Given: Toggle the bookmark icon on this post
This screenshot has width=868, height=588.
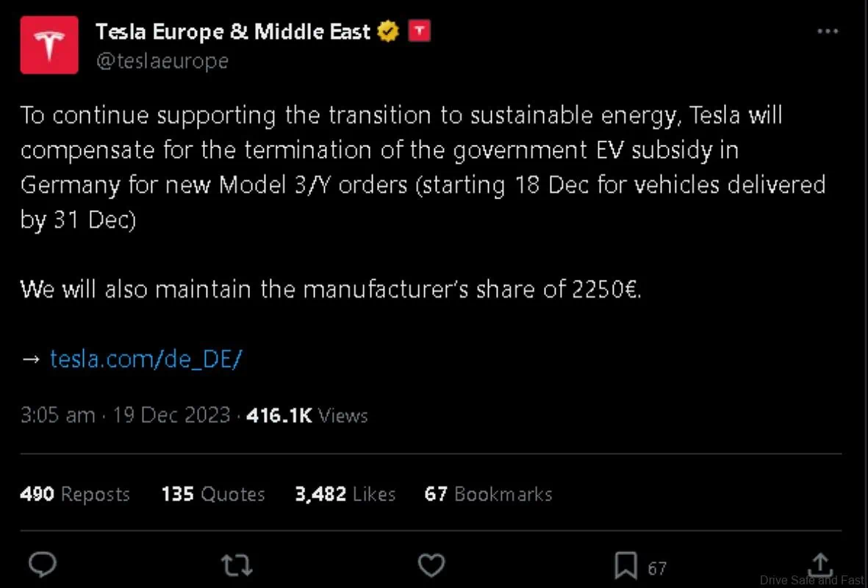Looking at the screenshot, I should (625, 565).
